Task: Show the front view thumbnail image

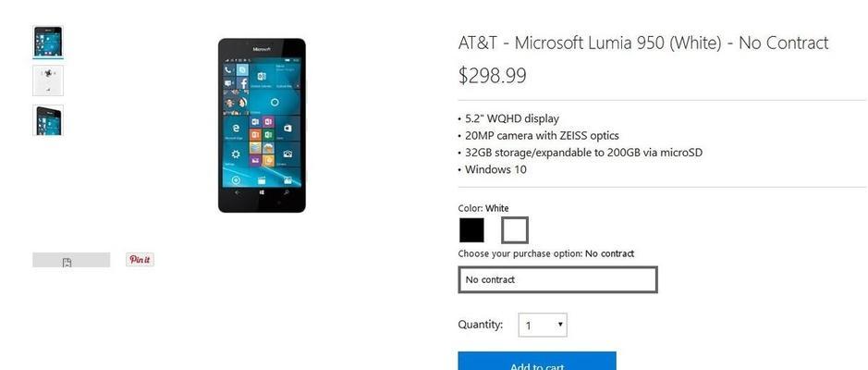Action: (x=48, y=42)
